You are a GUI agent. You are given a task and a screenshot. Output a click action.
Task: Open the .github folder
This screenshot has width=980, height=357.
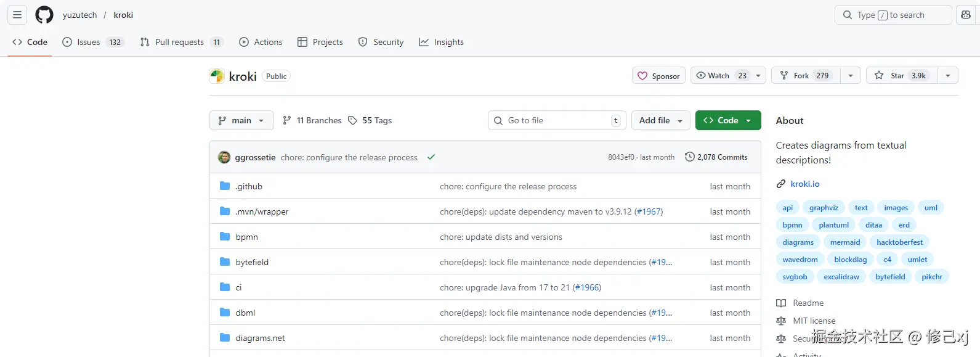[x=249, y=186]
